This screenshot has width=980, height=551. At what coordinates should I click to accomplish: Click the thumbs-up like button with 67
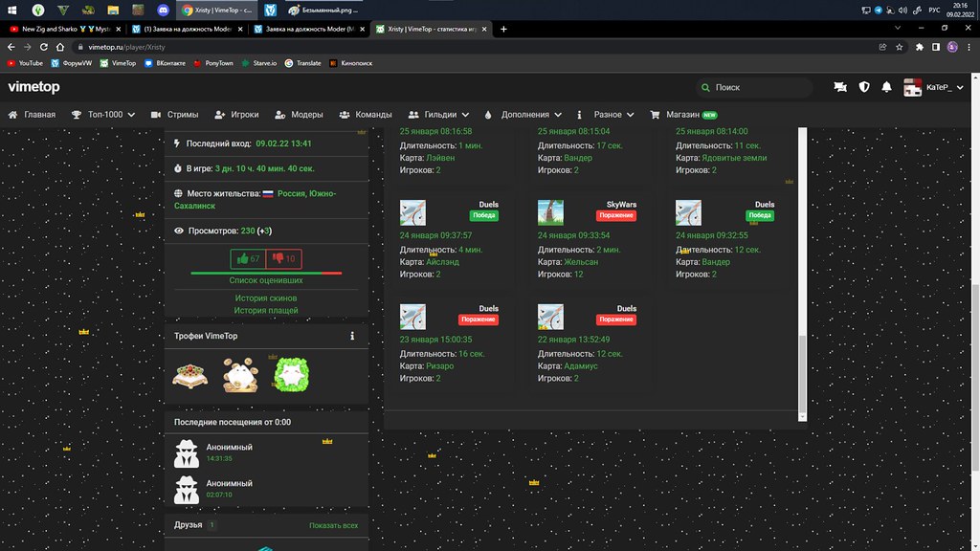248,258
